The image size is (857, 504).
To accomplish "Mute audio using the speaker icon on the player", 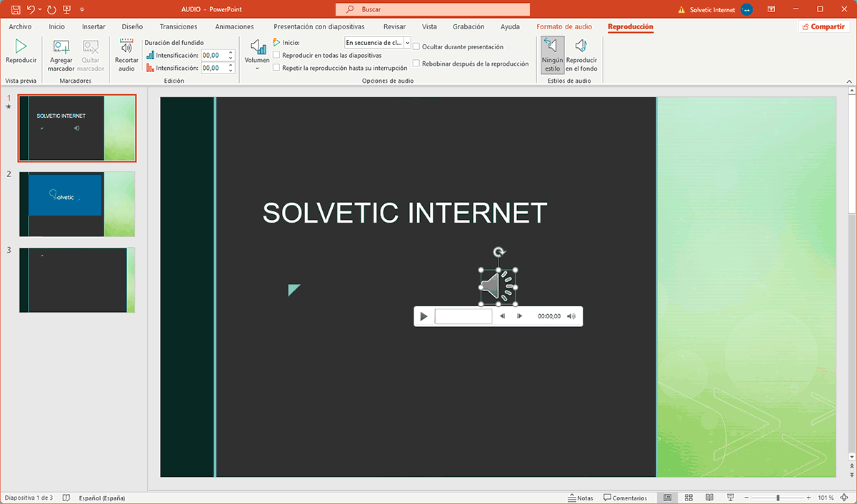I will click(571, 316).
